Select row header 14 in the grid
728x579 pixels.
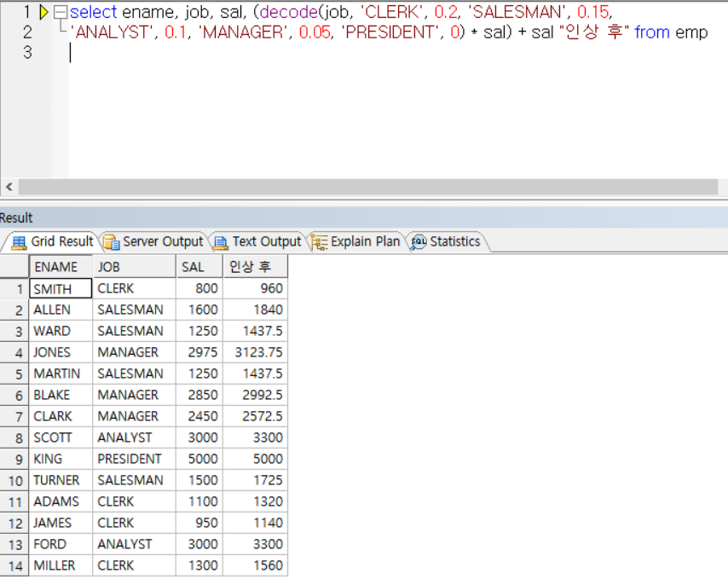[x=14, y=565]
